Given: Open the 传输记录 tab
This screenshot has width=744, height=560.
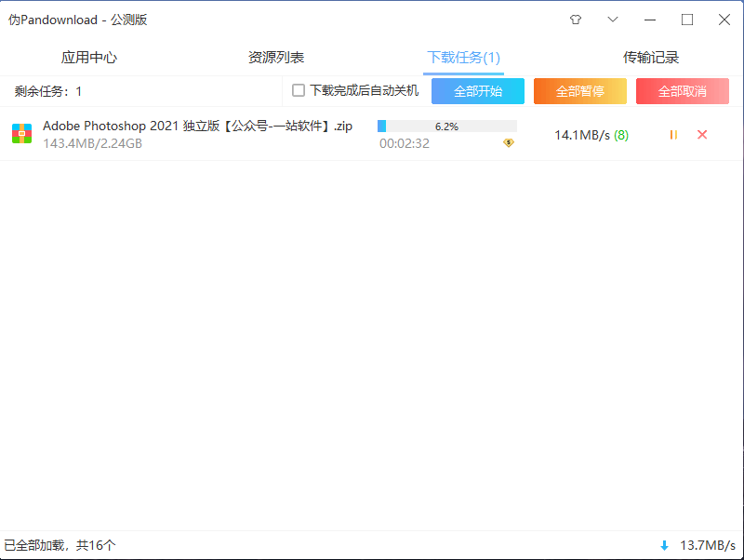Looking at the screenshot, I should (650, 58).
